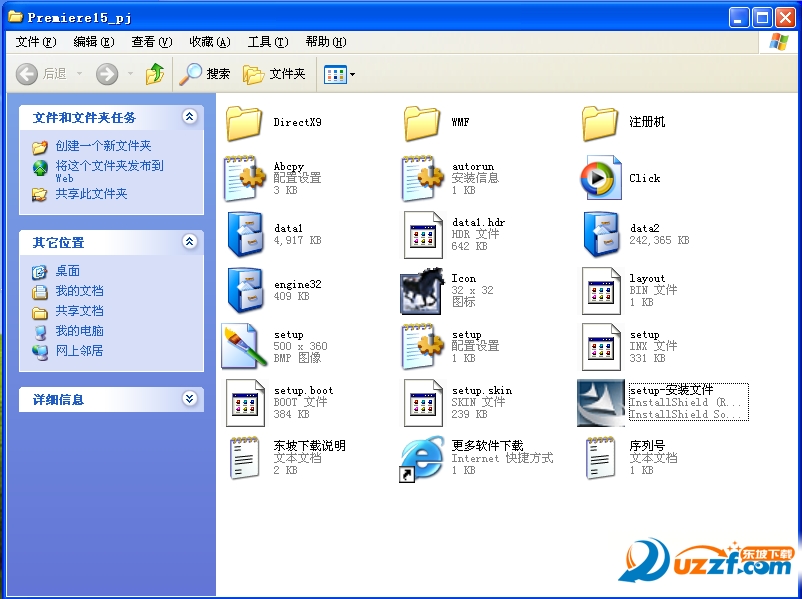802x599 pixels.
Task: Select the setup-安装文件 InstallShield icon
Action: click(601, 403)
